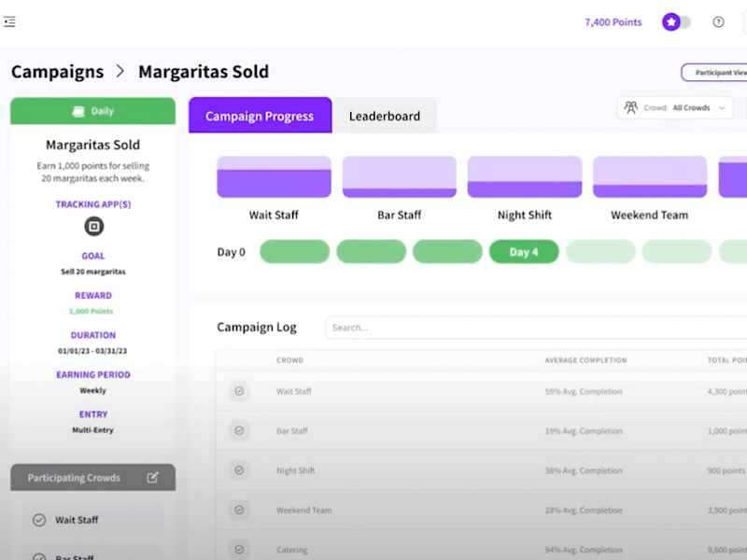Click the 59% Avg. Completion cell
747x560 pixels.
584,391
